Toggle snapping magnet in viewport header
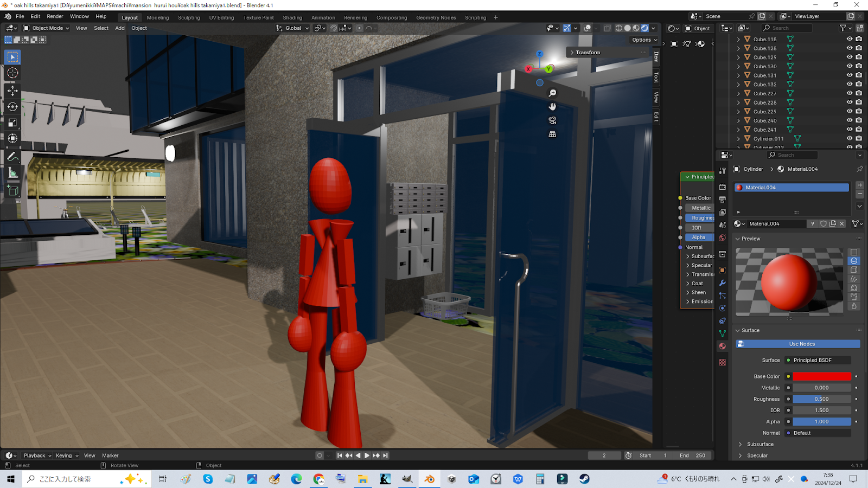868x488 pixels. 334,28
